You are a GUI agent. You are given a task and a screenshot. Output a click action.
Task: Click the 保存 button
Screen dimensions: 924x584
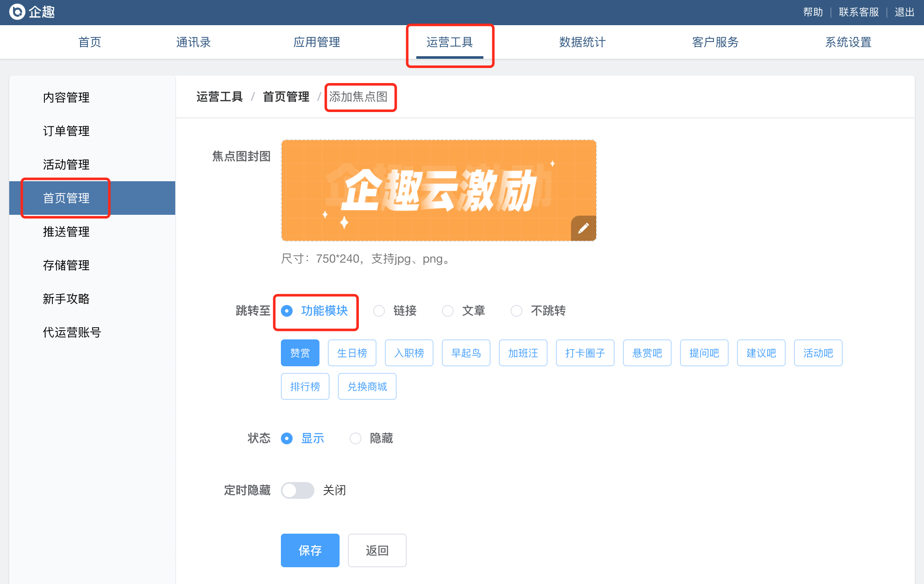pyautogui.click(x=310, y=550)
